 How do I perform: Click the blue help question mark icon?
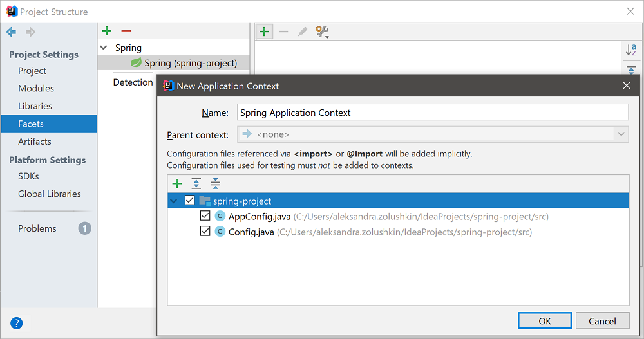pos(17,323)
